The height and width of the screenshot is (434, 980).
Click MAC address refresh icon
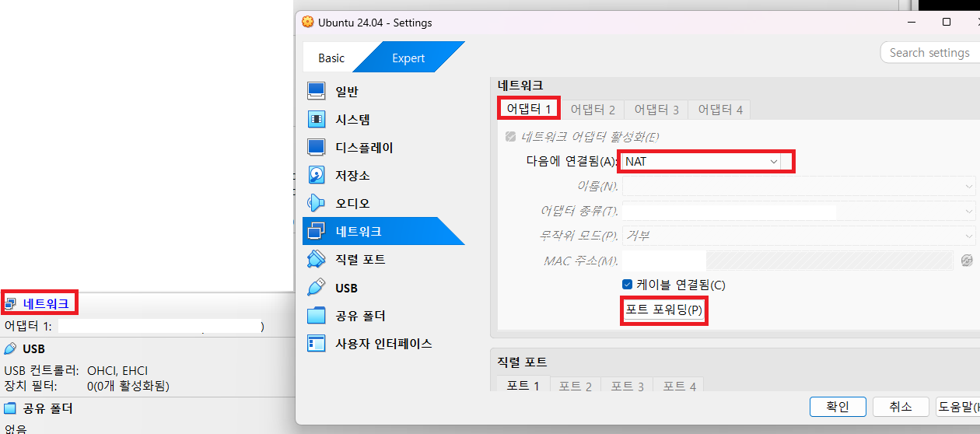[967, 260]
